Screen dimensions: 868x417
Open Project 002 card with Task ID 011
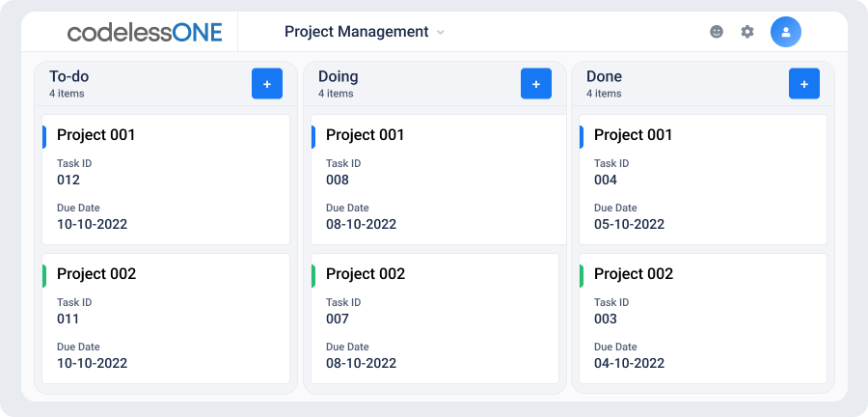[x=166, y=319]
